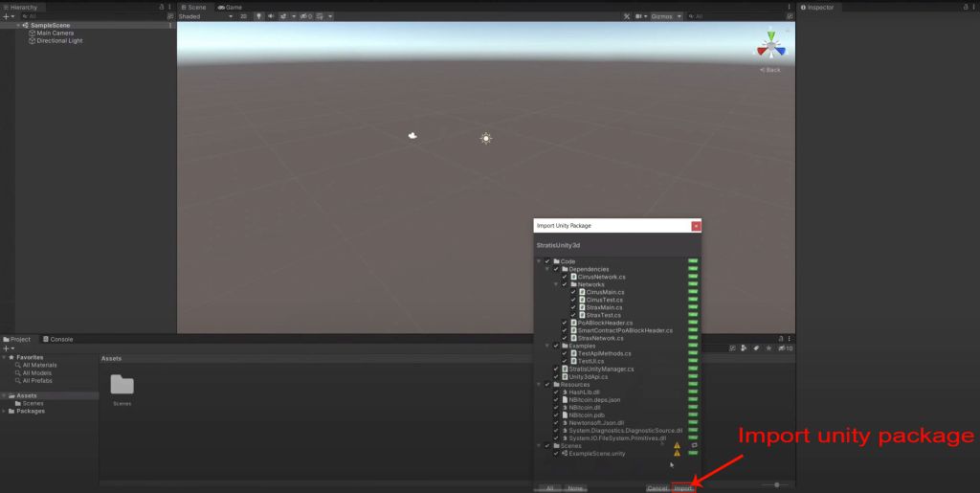Collapse the Examples folder in import list
The width and height of the screenshot is (980, 493).
click(x=548, y=346)
